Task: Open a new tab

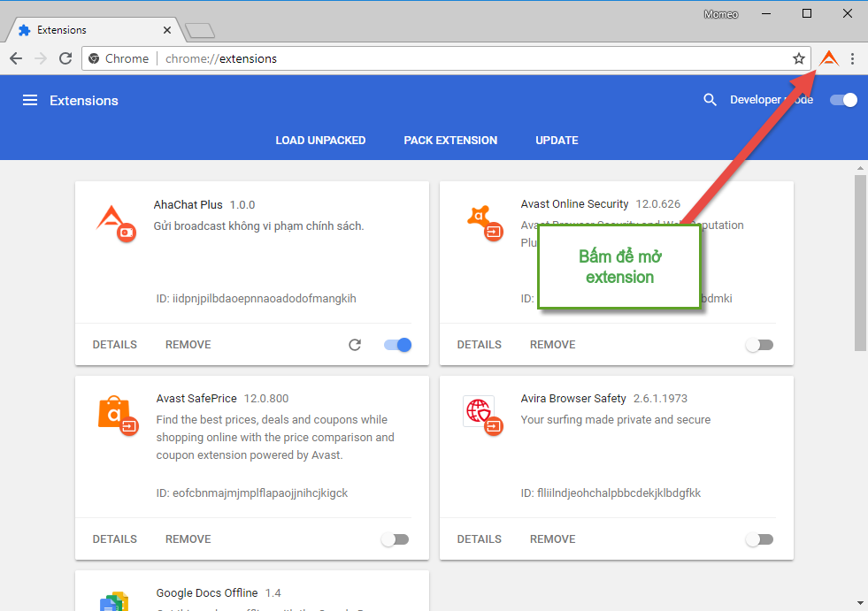Action: (200, 31)
